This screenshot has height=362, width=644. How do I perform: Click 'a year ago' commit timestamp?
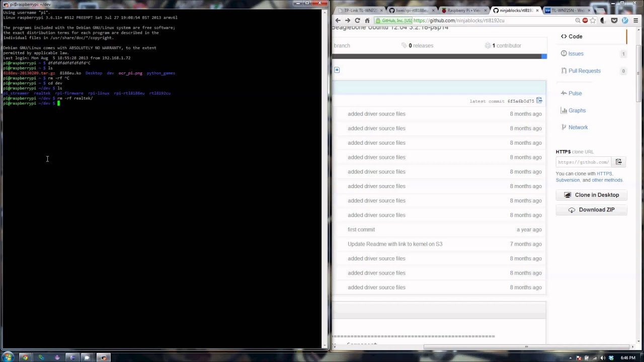tap(529, 230)
